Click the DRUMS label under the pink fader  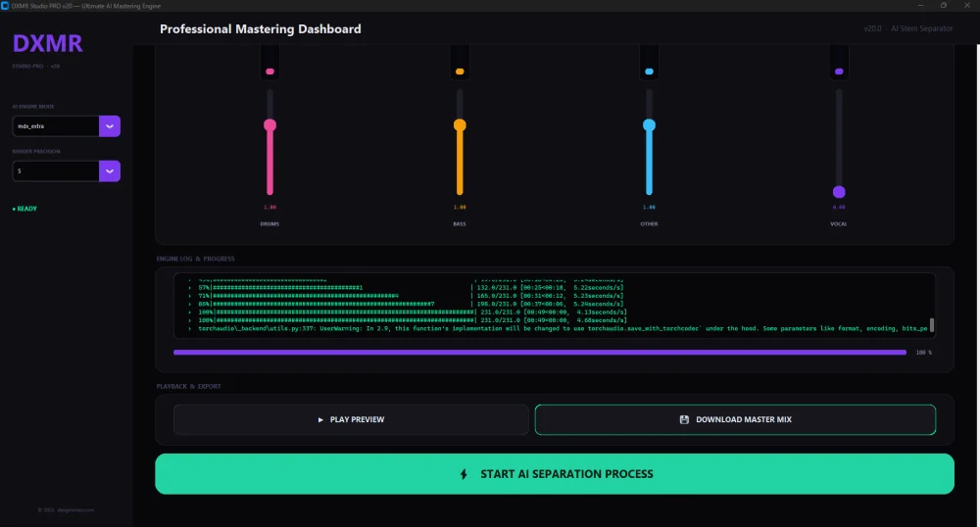pyautogui.click(x=270, y=224)
